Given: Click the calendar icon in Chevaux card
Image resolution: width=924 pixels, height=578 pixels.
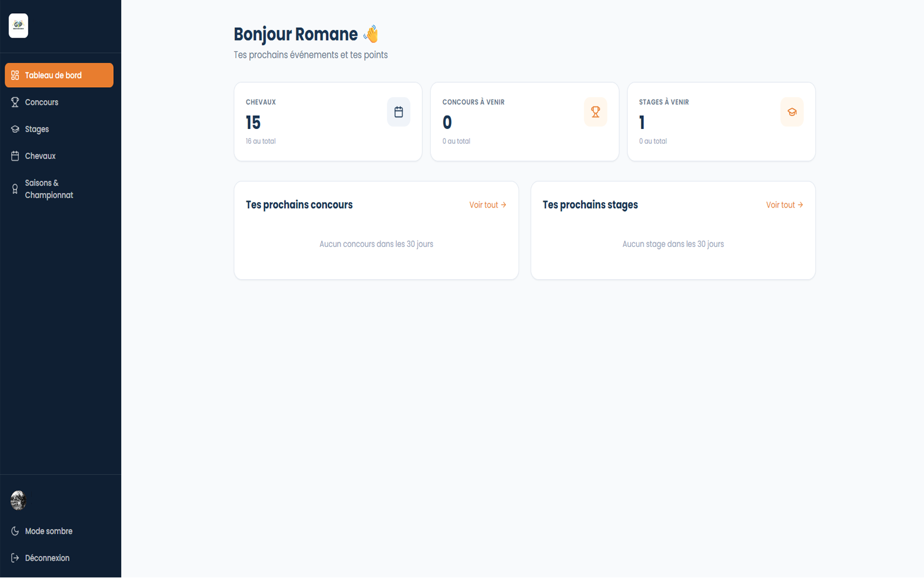Looking at the screenshot, I should pyautogui.click(x=398, y=112).
